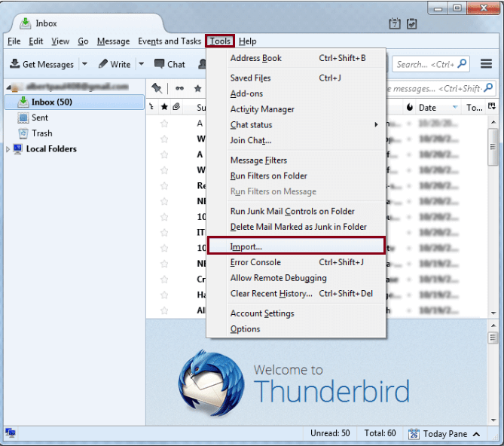
Task: Choose Import... from Tools menu
Action: pos(296,246)
